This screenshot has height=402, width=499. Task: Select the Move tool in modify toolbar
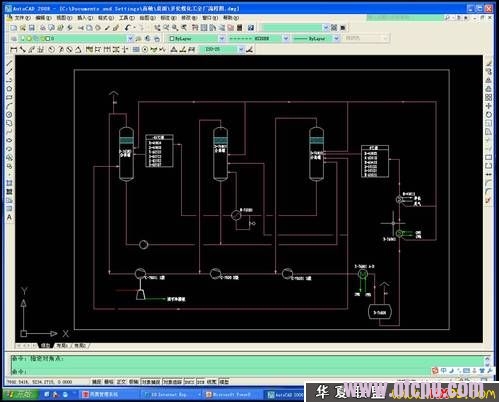click(x=489, y=106)
